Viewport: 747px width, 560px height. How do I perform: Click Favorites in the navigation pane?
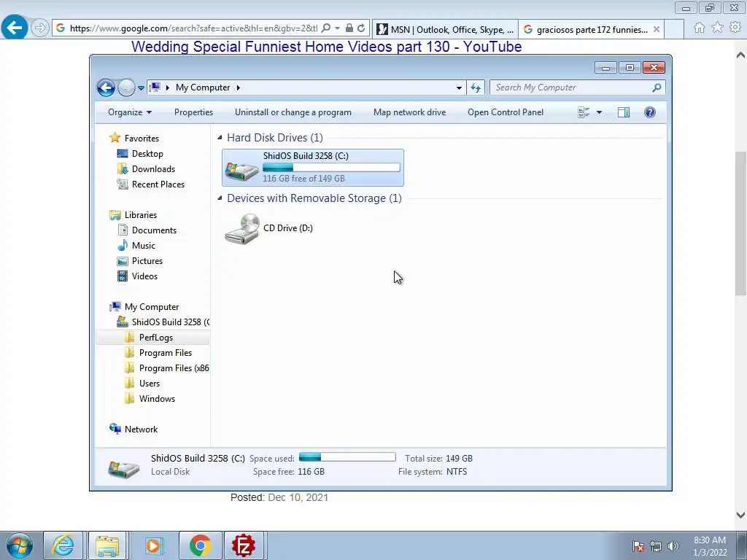142,139
